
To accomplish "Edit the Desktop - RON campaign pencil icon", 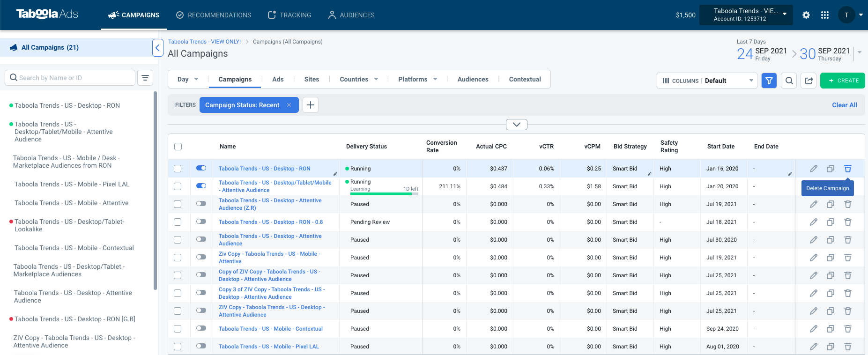I will [x=814, y=169].
